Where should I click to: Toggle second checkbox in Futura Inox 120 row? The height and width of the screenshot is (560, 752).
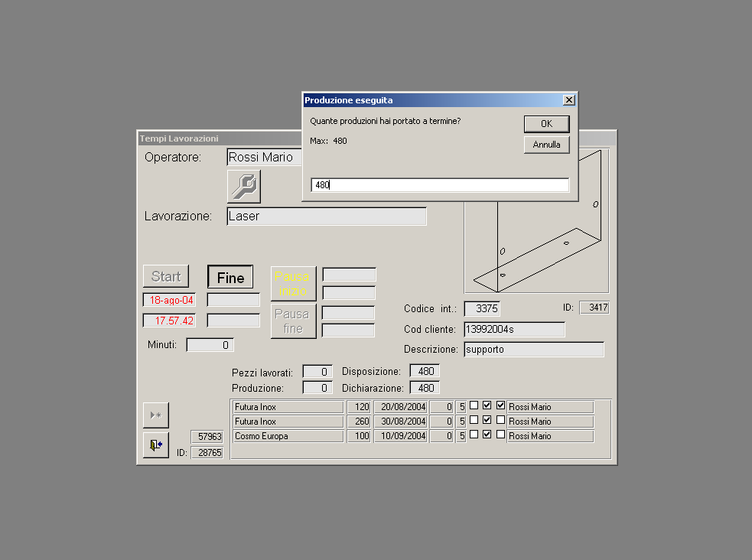click(x=487, y=405)
